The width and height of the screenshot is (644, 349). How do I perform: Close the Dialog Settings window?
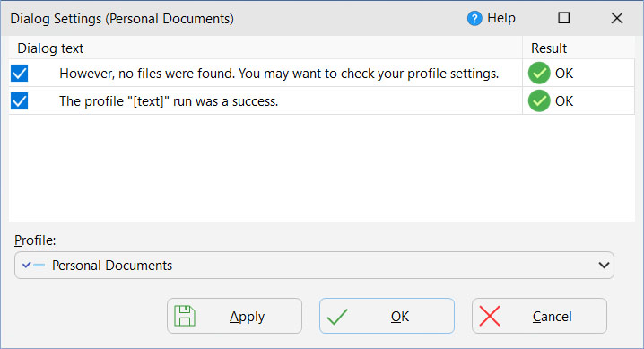click(617, 18)
